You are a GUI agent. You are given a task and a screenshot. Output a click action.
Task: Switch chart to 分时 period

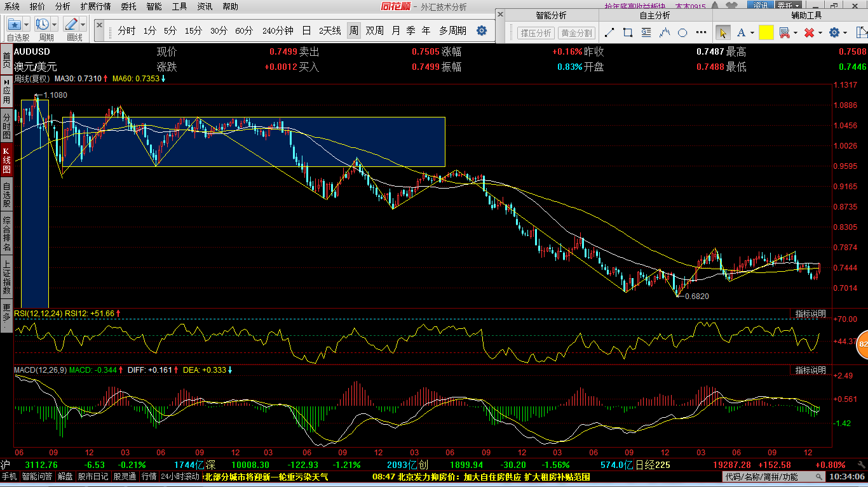tap(126, 30)
